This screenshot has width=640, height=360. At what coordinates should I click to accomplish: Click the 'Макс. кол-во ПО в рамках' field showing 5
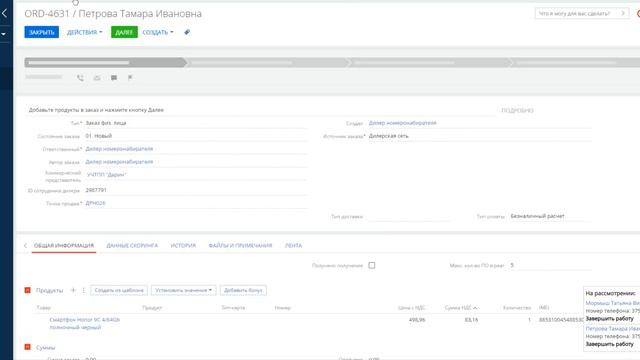point(550,265)
